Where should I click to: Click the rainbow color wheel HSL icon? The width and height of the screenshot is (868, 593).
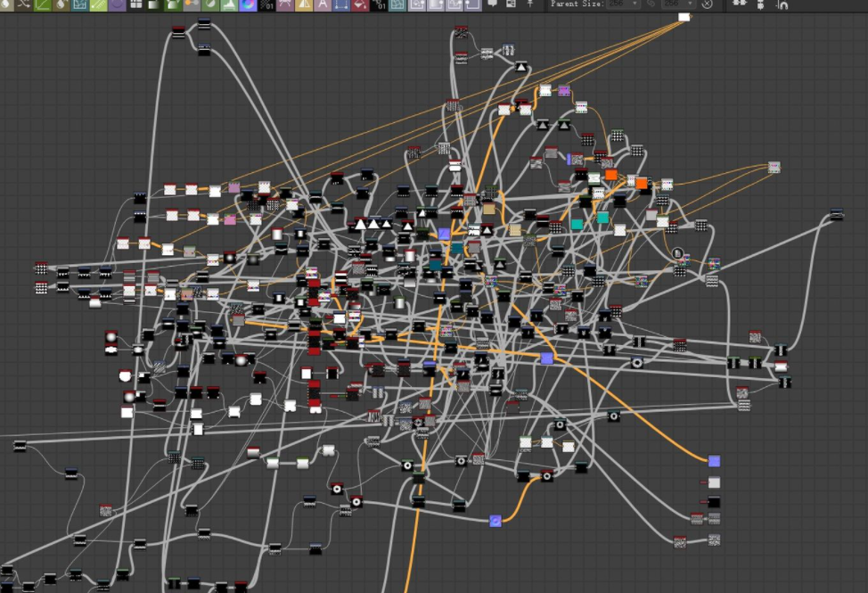click(x=248, y=4)
